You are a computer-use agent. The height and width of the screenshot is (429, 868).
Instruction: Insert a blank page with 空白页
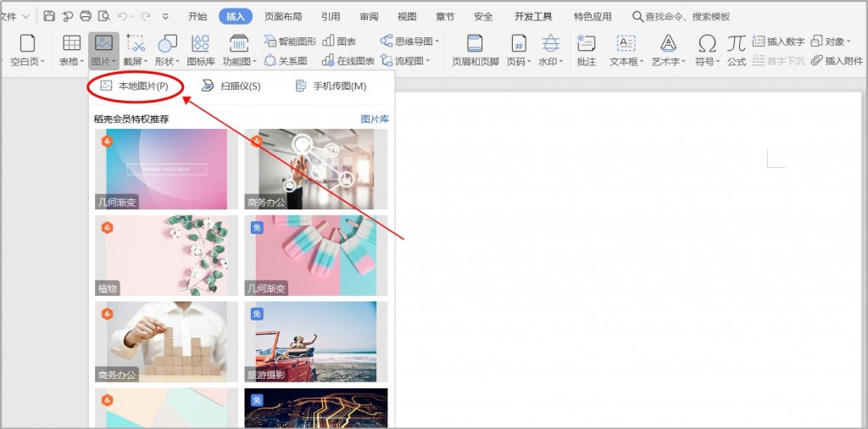27,50
